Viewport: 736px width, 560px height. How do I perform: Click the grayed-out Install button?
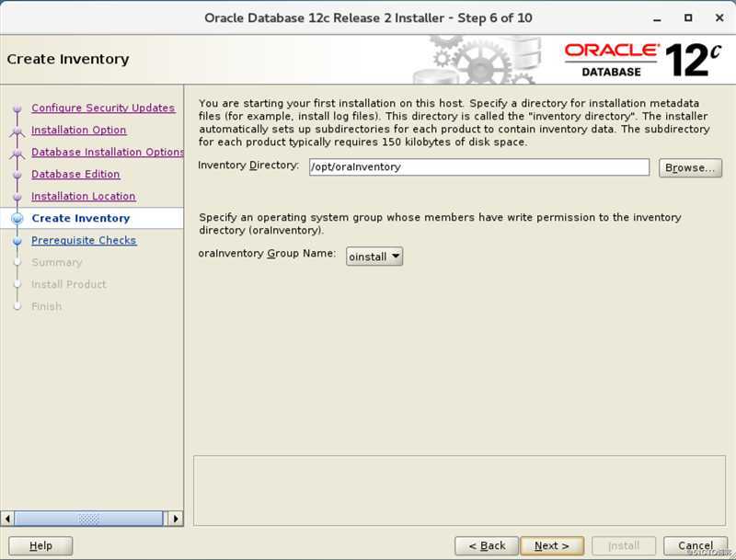pos(624,545)
